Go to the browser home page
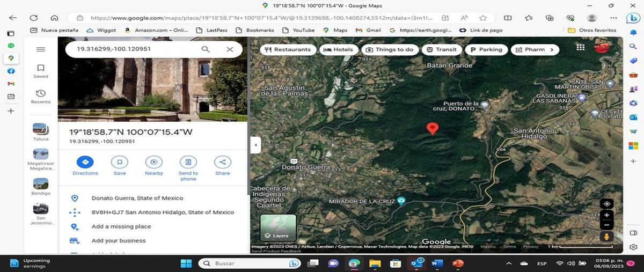 [54, 18]
